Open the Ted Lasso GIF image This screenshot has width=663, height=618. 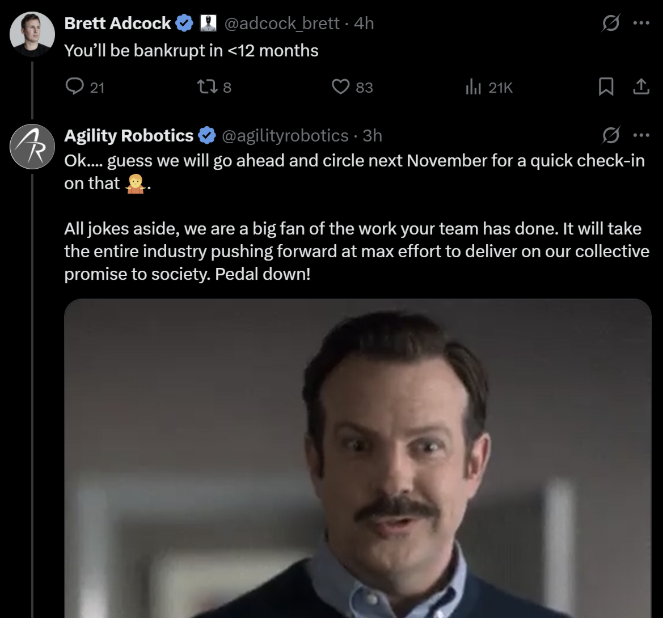coord(357,460)
